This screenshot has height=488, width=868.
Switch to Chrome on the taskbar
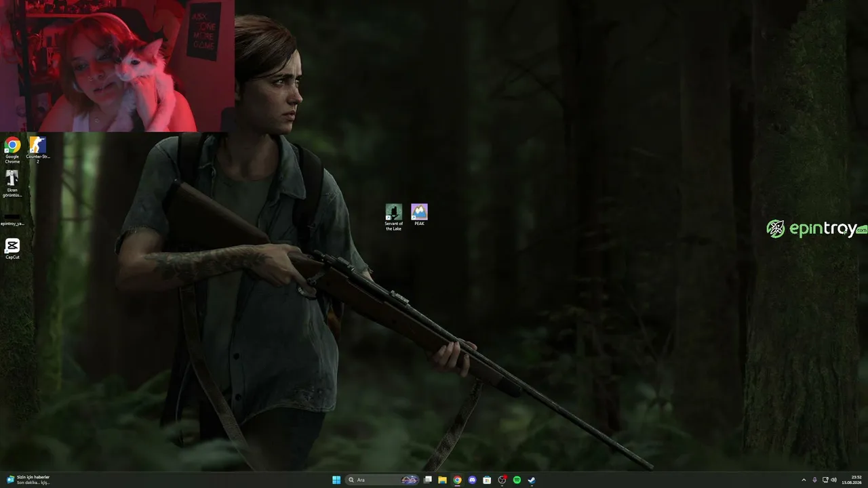point(457,480)
